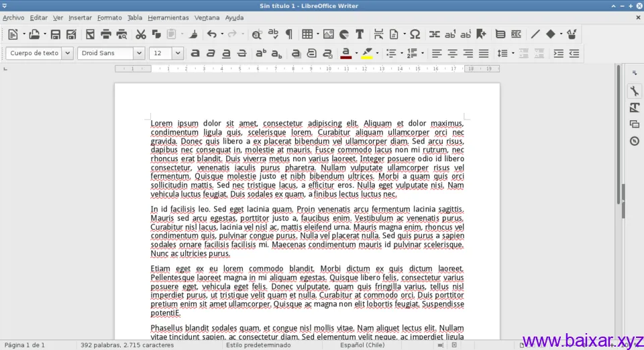The image size is (644, 350).
Task: Print the document using the printer icon
Action: coord(106,34)
